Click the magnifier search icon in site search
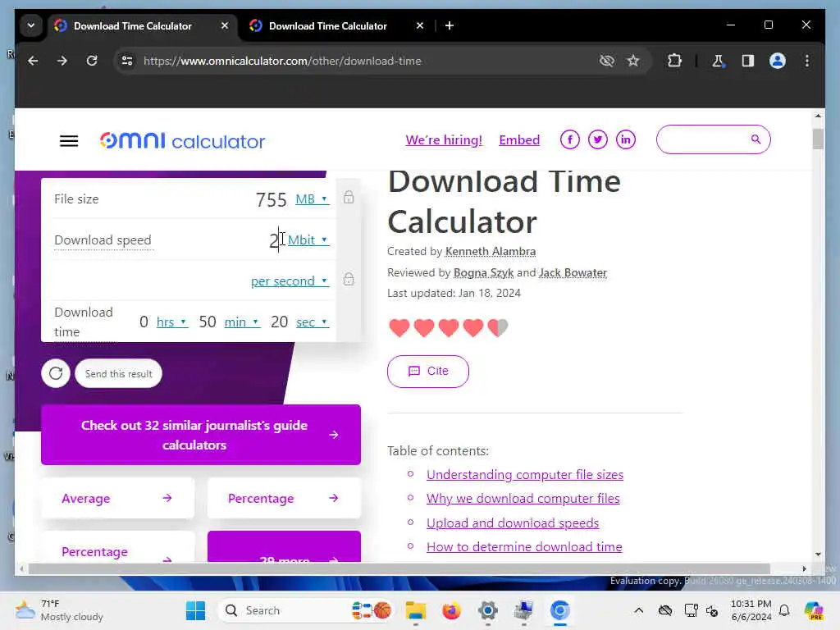840x630 pixels. click(756, 139)
